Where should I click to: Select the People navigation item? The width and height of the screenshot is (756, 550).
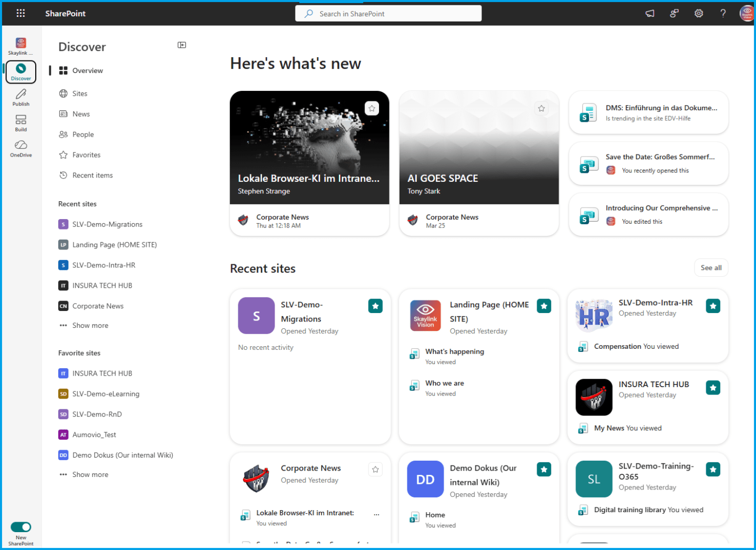83,134
